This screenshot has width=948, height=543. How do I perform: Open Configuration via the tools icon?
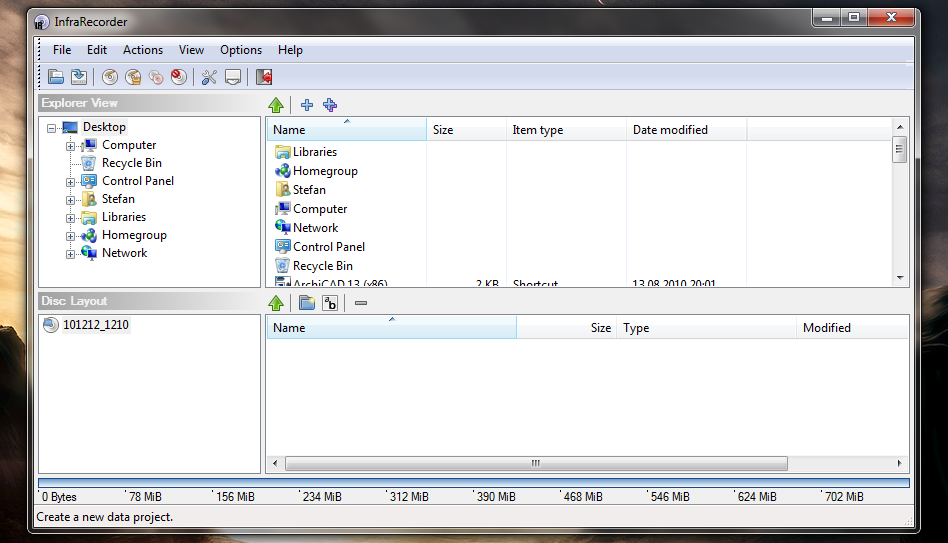point(209,77)
